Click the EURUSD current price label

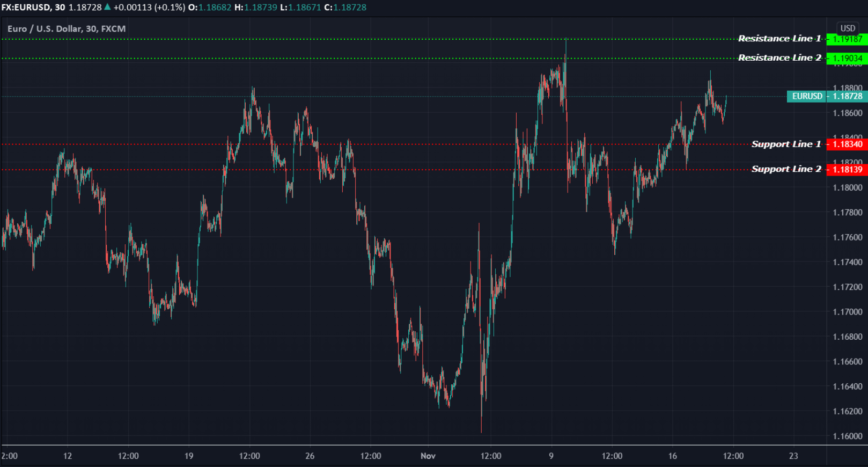tap(807, 97)
